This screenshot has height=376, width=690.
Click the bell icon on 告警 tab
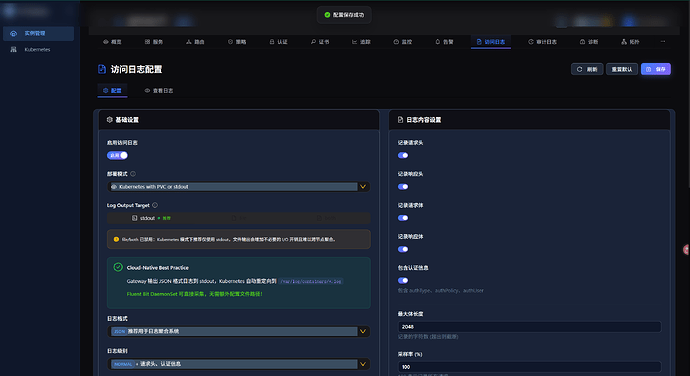[x=437, y=42]
